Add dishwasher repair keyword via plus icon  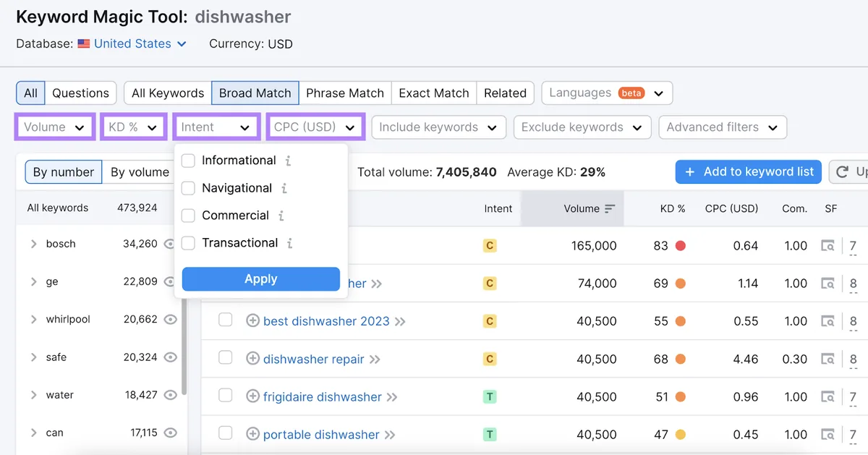tap(252, 359)
